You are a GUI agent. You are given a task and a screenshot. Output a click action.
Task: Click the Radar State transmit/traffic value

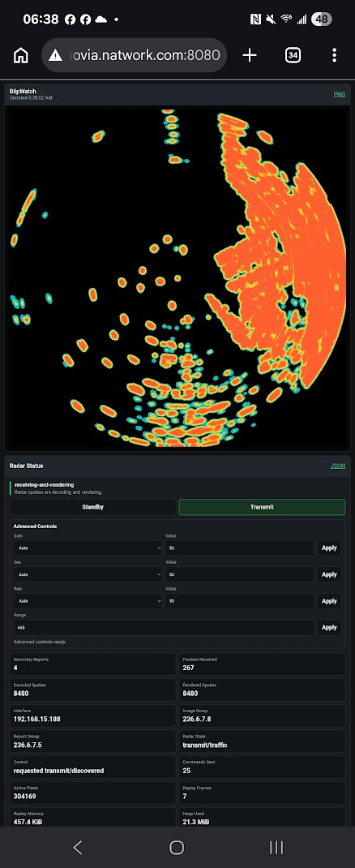point(204,746)
